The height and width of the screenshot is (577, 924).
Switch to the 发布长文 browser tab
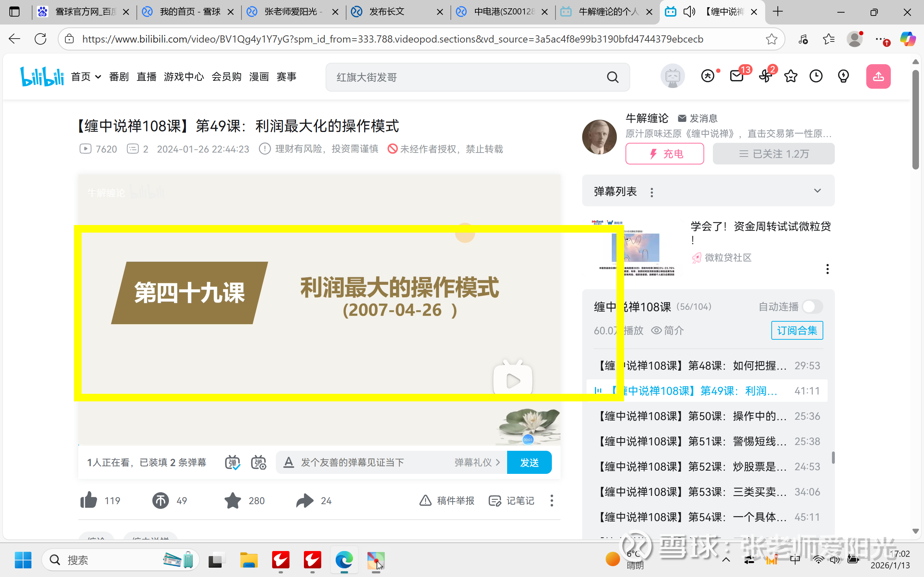387,12
